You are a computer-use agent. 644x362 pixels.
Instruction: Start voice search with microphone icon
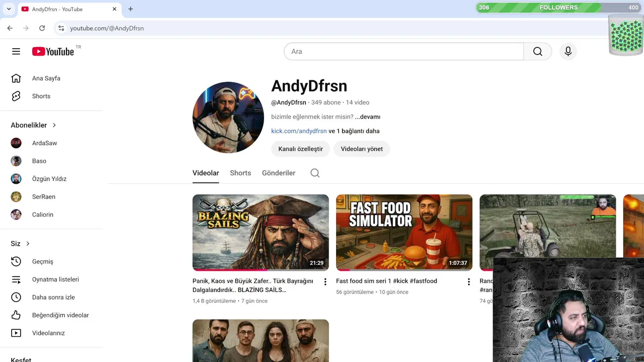tap(568, 51)
